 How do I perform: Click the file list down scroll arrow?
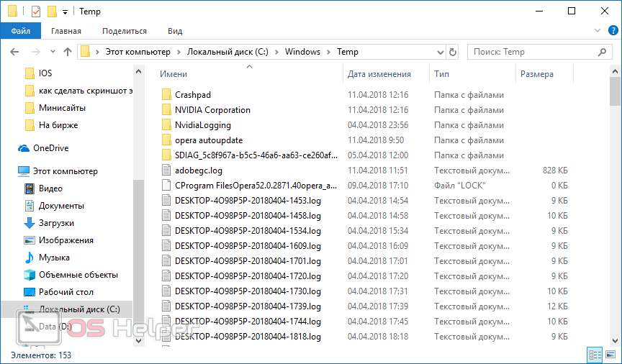coord(615,340)
